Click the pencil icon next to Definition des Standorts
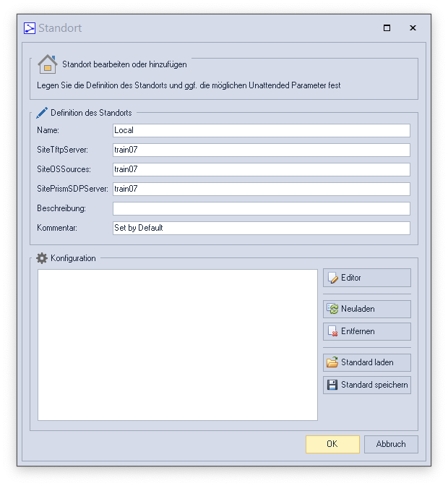The height and width of the screenshot is (486, 448). click(42, 113)
